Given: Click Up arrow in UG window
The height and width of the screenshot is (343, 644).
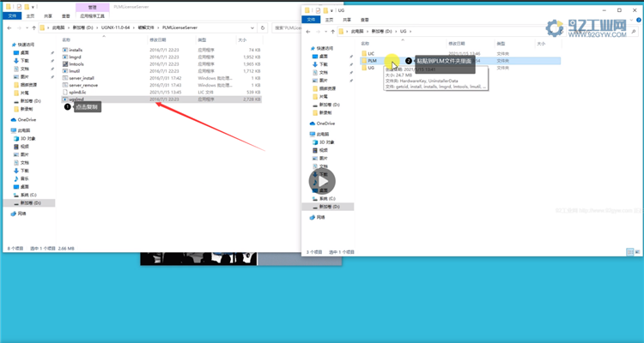Looking at the screenshot, I should pyautogui.click(x=332, y=32).
